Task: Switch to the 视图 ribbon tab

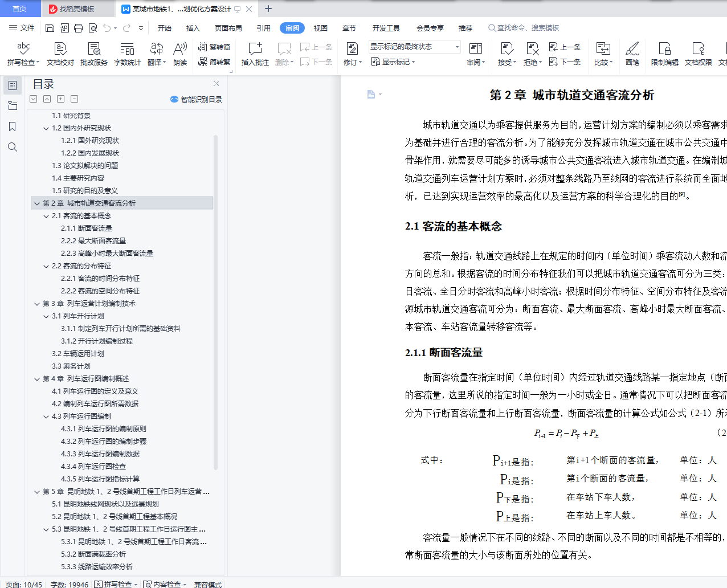Action: tap(321, 28)
